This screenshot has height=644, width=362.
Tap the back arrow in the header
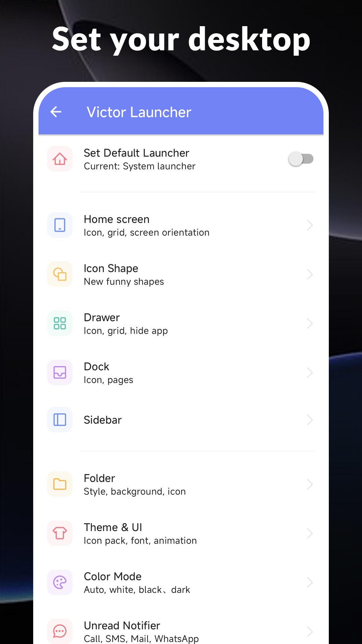click(56, 112)
